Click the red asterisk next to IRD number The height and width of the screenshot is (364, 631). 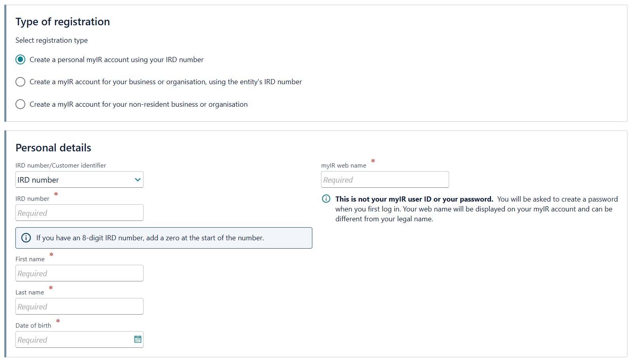(x=55, y=194)
